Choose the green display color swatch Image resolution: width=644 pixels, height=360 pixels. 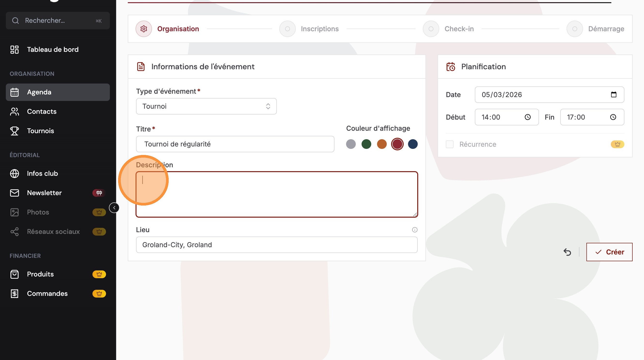pyautogui.click(x=366, y=144)
